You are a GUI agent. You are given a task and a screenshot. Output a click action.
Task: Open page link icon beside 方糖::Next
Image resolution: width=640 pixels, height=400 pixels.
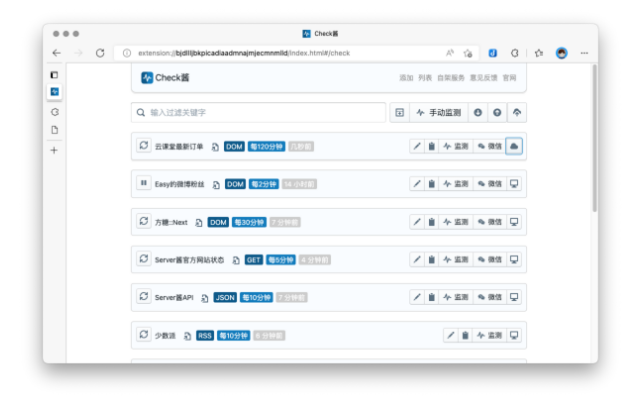199,223
